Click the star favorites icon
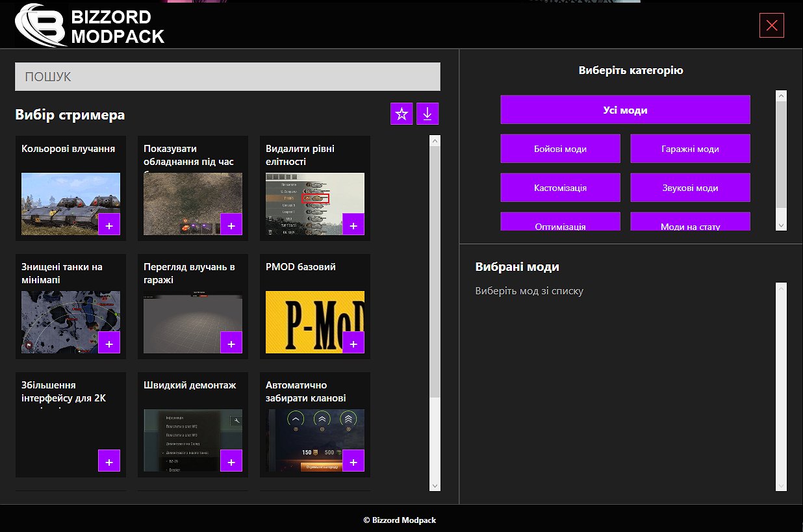 (x=401, y=114)
